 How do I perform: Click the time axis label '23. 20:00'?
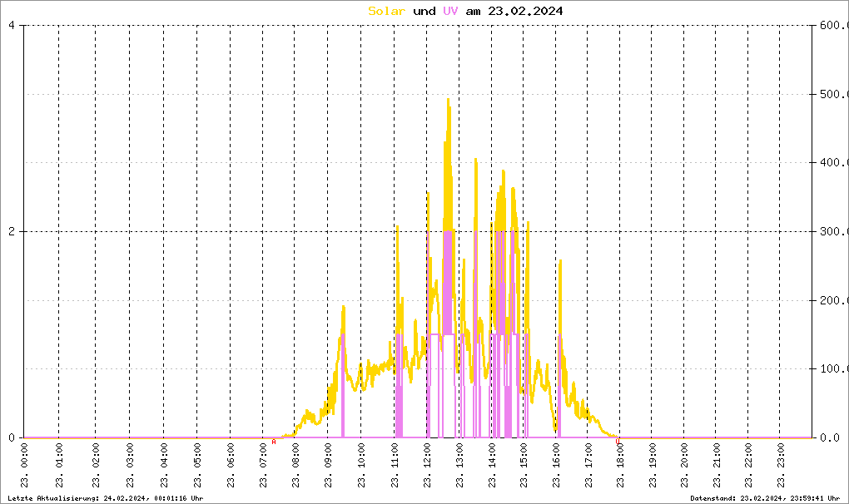(x=684, y=465)
